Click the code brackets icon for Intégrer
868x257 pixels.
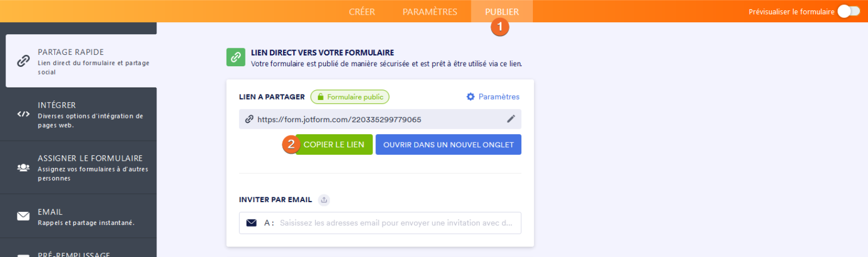tap(23, 114)
